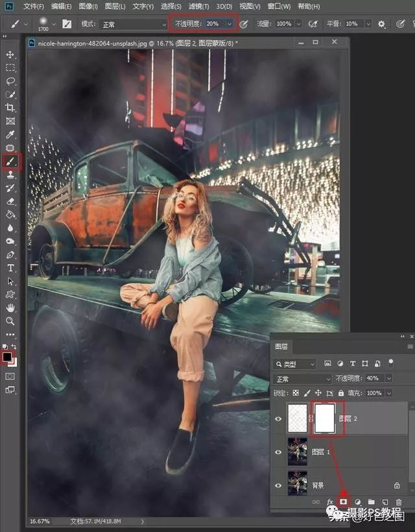The width and height of the screenshot is (415, 532).
Task: Select the Crop tool
Action: click(10, 108)
